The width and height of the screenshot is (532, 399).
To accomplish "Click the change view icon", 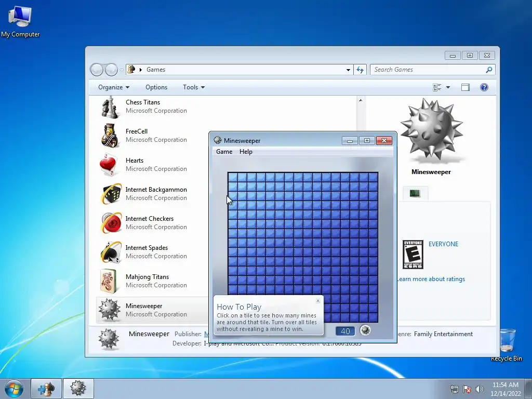I will (x=437, y=87).
